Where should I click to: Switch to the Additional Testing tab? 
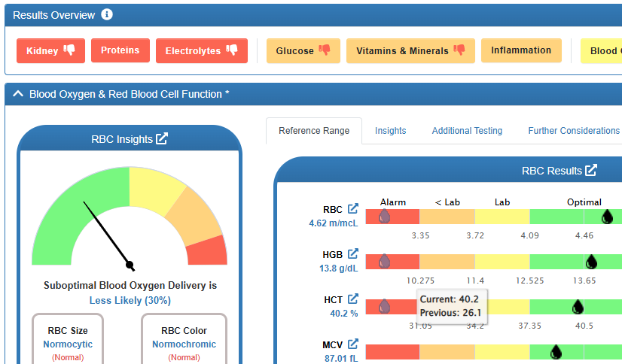(467, 131)
